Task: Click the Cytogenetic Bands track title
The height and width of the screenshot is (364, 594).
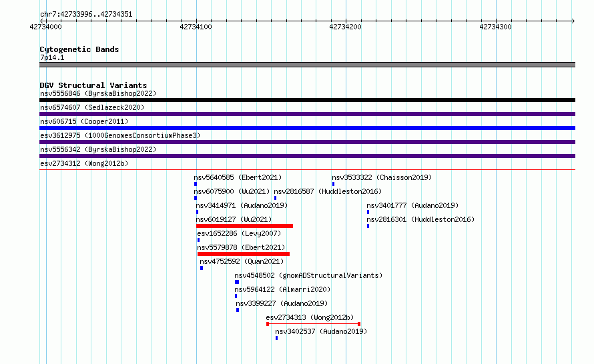Action: coord(79,49)
